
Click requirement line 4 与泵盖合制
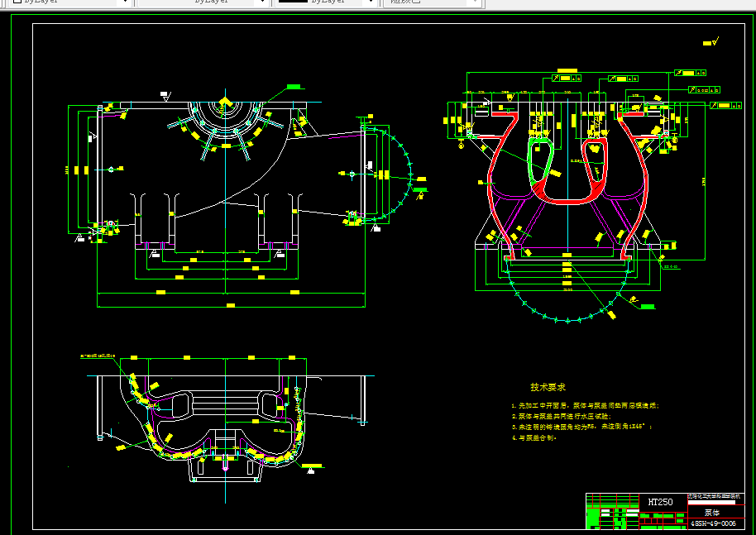(534, 437)
